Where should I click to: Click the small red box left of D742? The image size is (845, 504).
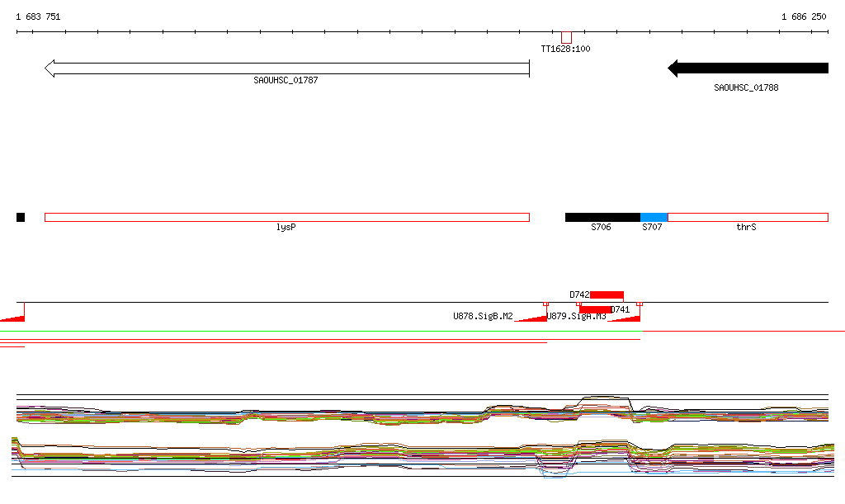[x=578, y=304]
